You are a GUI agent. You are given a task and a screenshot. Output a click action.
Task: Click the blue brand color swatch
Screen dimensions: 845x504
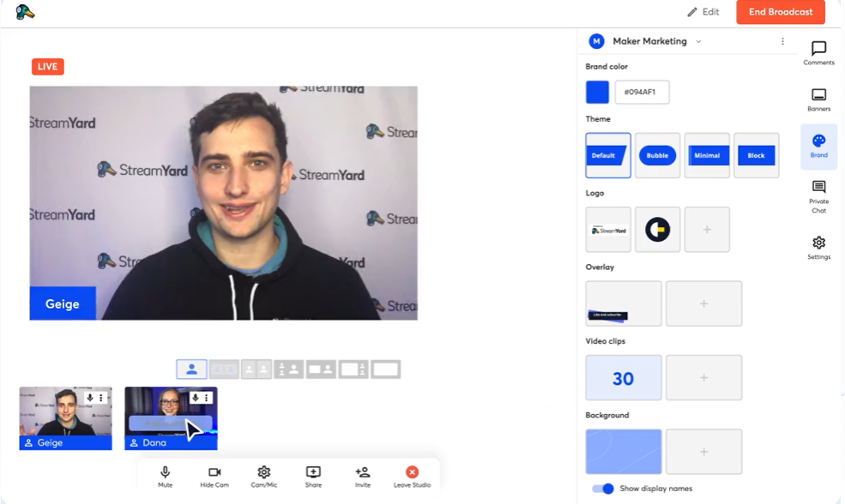pos(597,92)
